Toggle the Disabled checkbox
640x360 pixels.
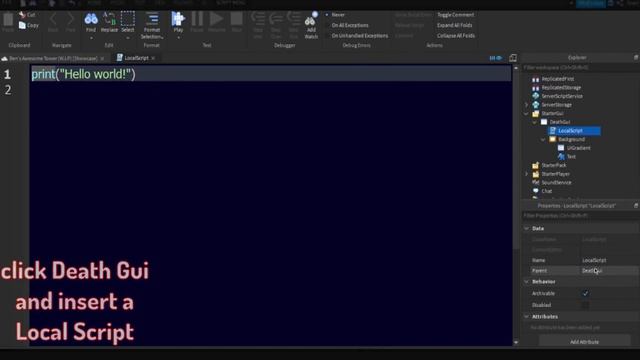[x=585, y=305]
